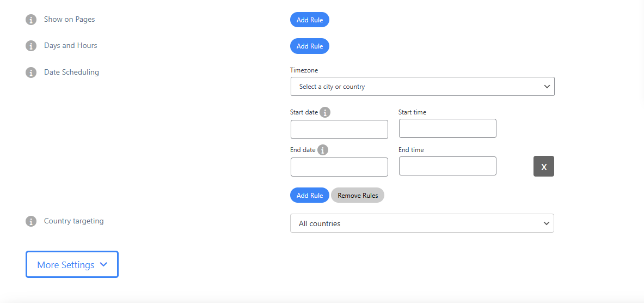This screenshot has height=303, width=644.
Task: Click the Date Scheduling label
Action: click(x=71, y=72)
